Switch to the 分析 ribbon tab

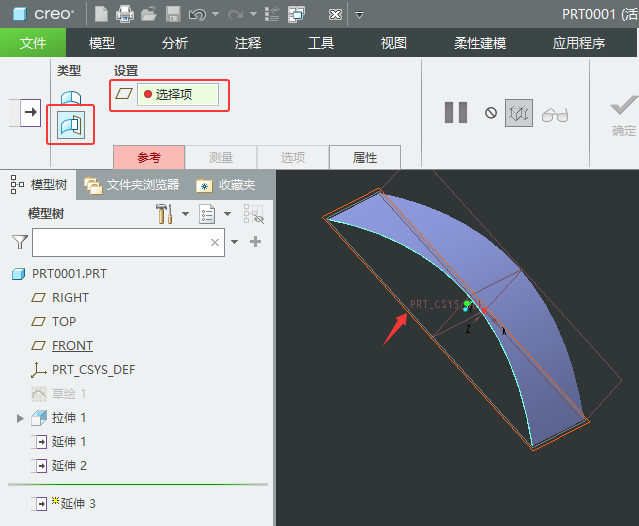(175, 43)
